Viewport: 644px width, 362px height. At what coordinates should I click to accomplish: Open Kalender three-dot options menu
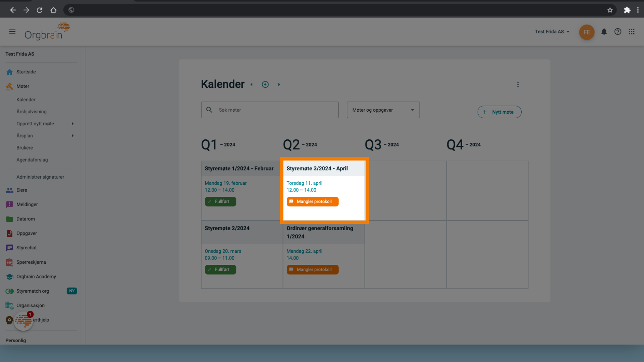pyautogui.click(x=518, y=84)
